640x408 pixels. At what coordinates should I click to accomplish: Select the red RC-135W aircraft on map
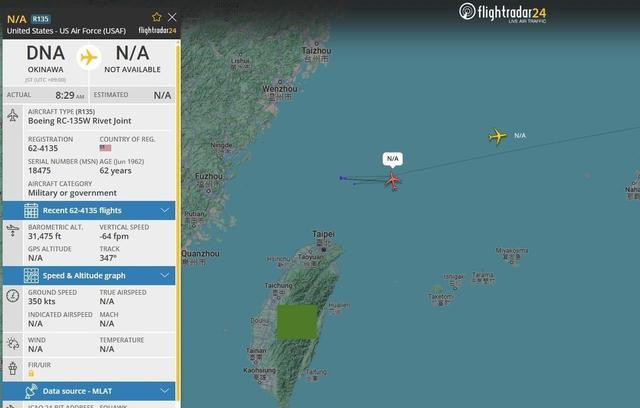click(393, 181)
